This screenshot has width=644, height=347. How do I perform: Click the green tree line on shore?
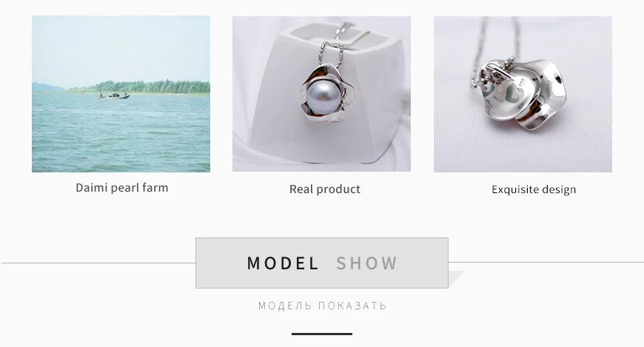140,87
